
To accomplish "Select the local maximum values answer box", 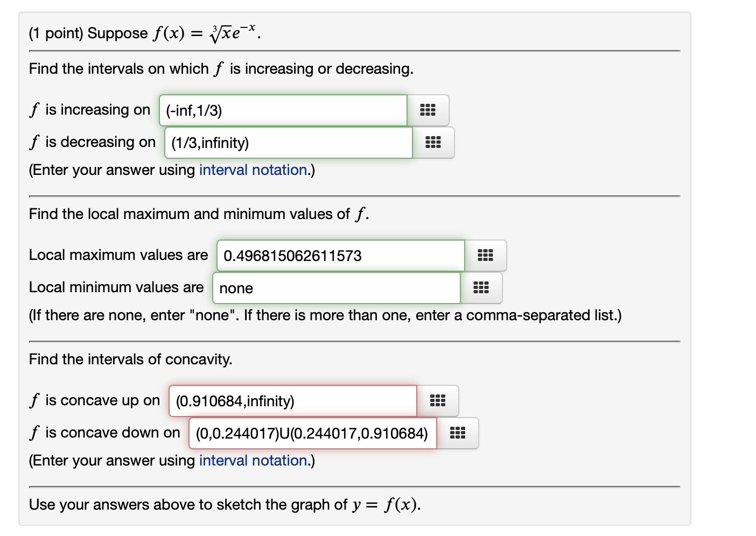I will pos(339,255).
